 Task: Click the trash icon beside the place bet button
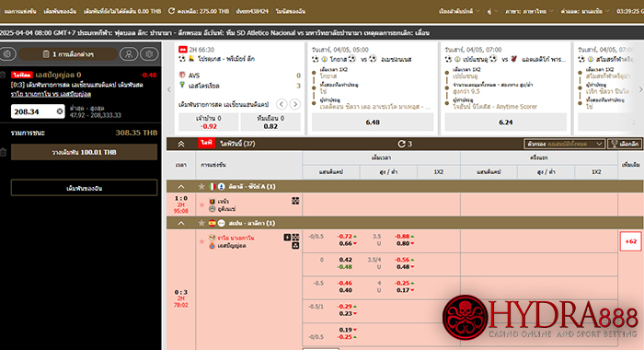pos(4,152)
